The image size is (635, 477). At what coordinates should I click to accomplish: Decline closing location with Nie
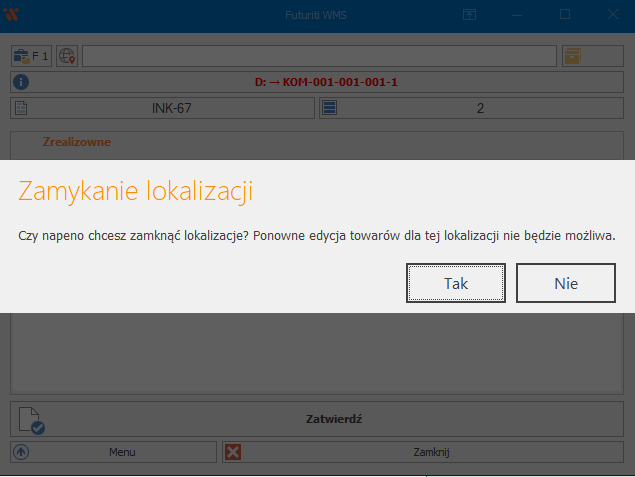566,283
